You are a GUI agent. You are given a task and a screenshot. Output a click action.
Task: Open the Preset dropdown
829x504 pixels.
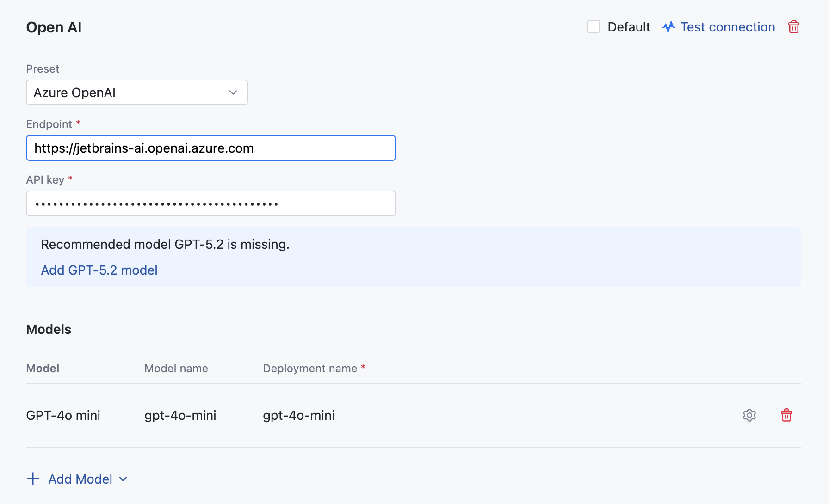(136, 92)
